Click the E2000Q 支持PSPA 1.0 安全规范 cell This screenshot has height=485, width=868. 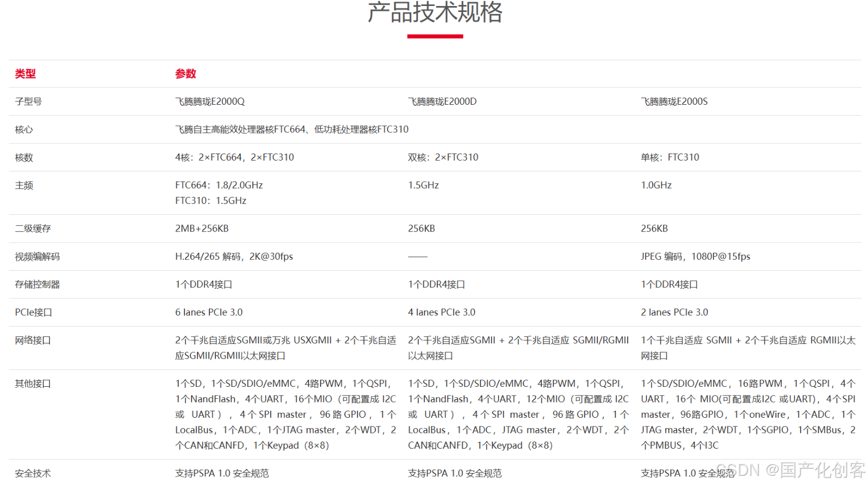tap(222, 474)
